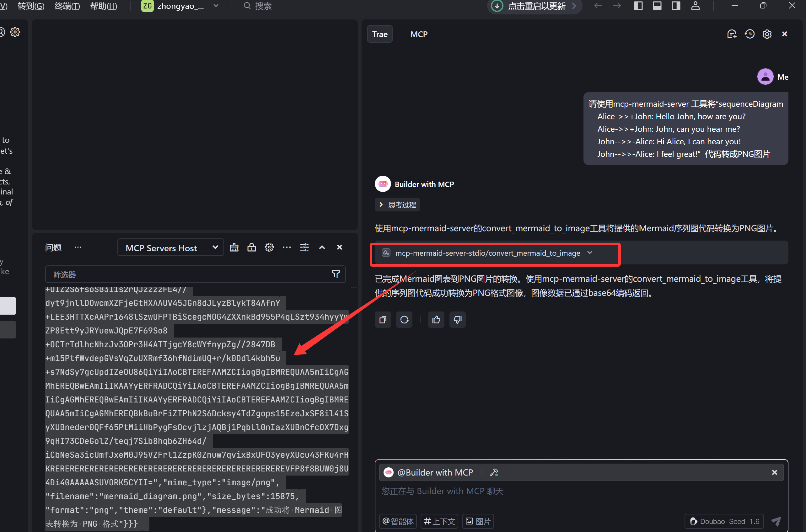806x532 pixels.
Task: Open the chat settings gear
Action: coord(767,34)
